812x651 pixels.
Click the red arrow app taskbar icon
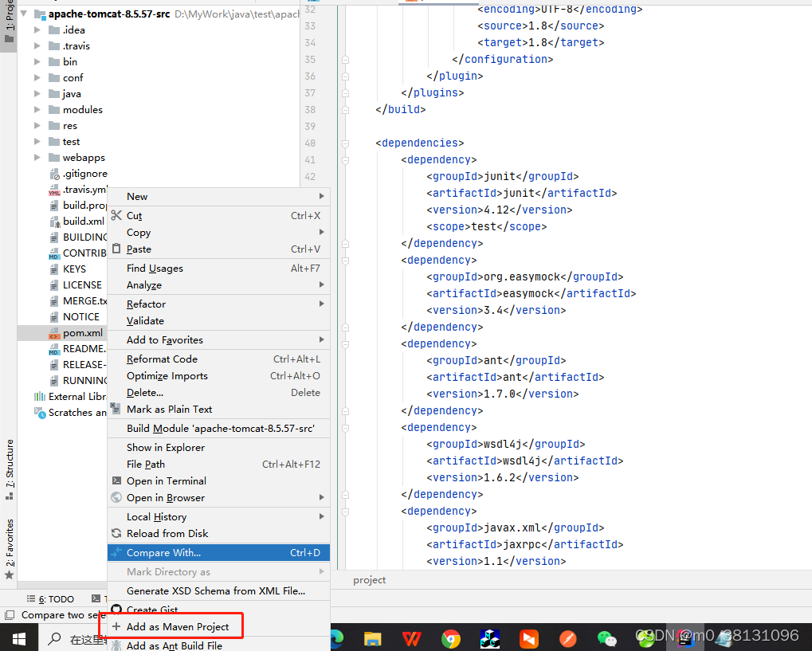point(529,638)
